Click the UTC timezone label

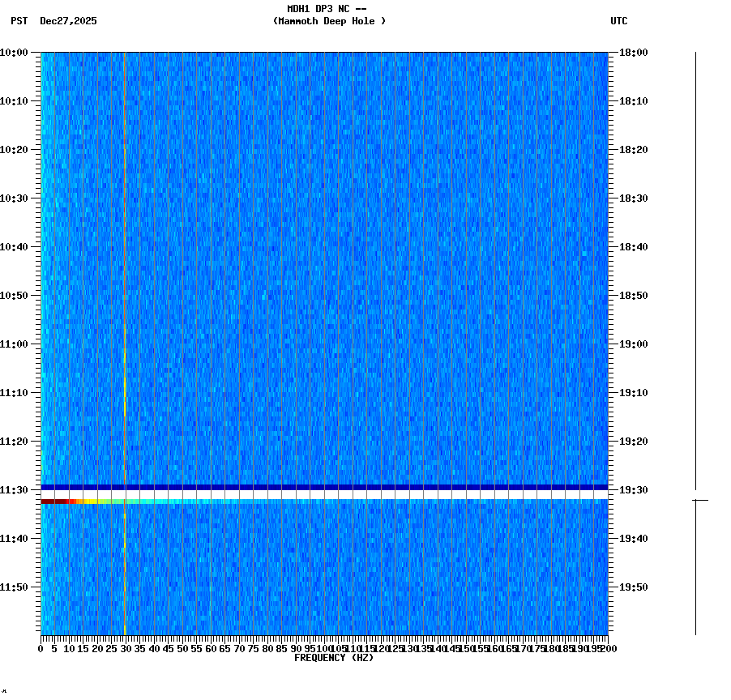click(620, 22)
